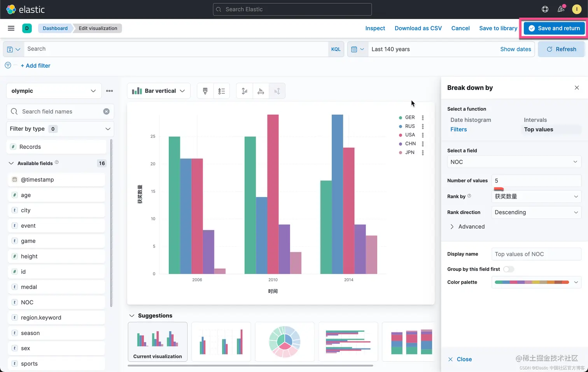Open the Color palette selector
This screenshot has height=372, width=588.
pyautogui.click(x=536, y=282)
